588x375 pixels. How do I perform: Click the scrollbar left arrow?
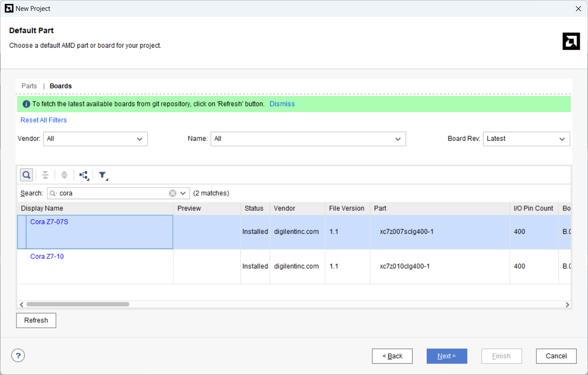coord(21,304)
